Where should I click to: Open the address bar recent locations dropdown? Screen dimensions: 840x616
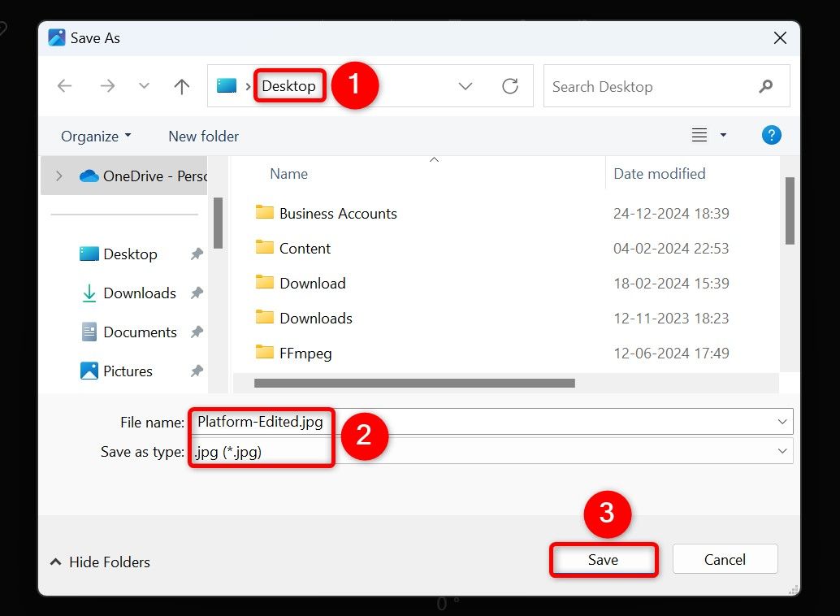point(465,86)
